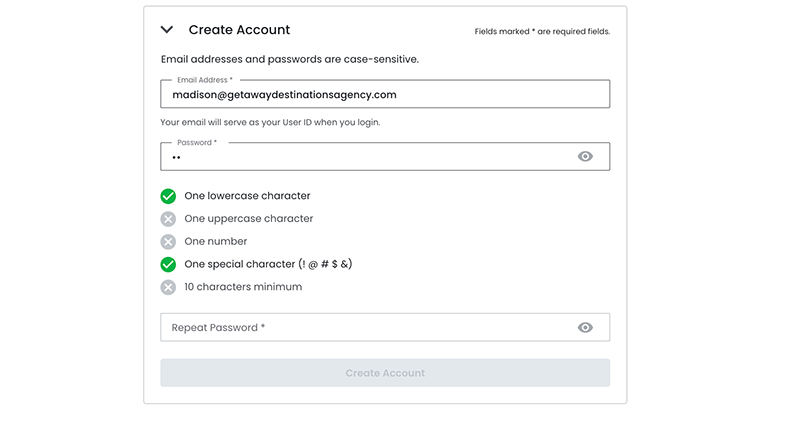Collapse the Create Account section chevron
This screenshot has width=800, height=423.
pos(167,30)
